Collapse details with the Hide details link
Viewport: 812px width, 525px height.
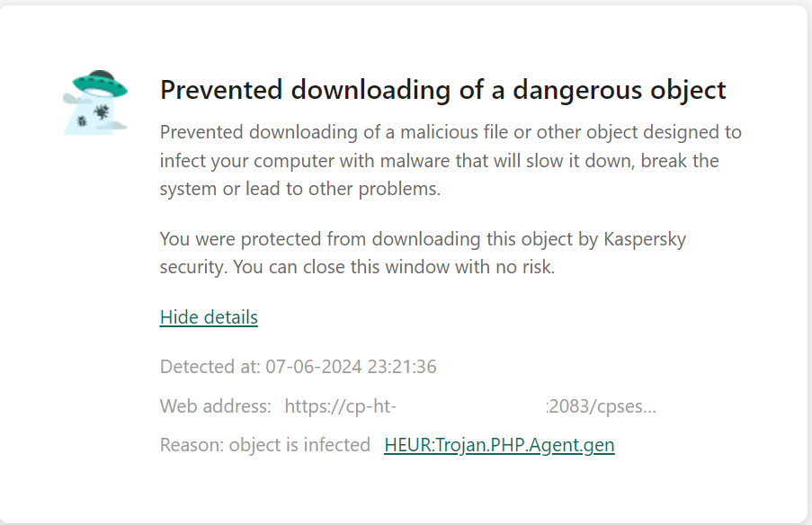pos(209,316)
